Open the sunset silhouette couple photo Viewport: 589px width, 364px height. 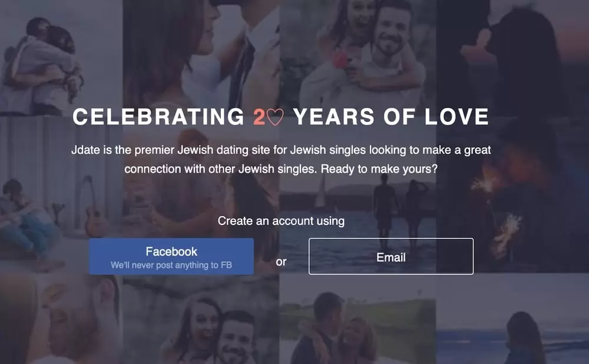point(513,57)
